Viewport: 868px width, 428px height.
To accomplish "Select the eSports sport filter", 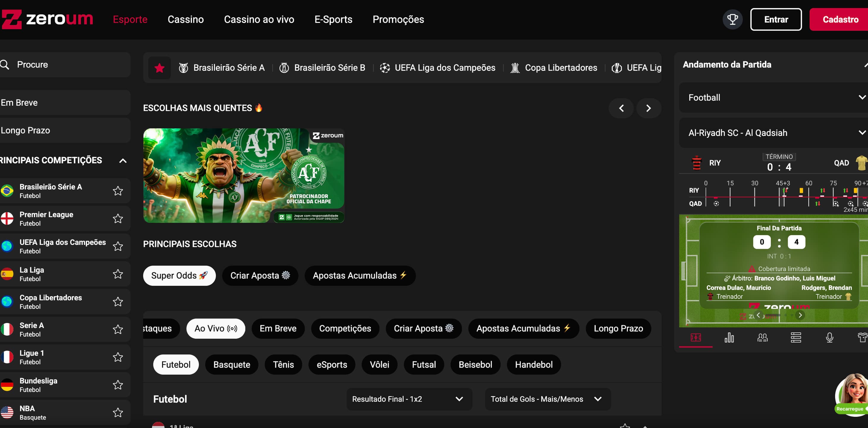I will pyautogui.click(x=332, y=365).
